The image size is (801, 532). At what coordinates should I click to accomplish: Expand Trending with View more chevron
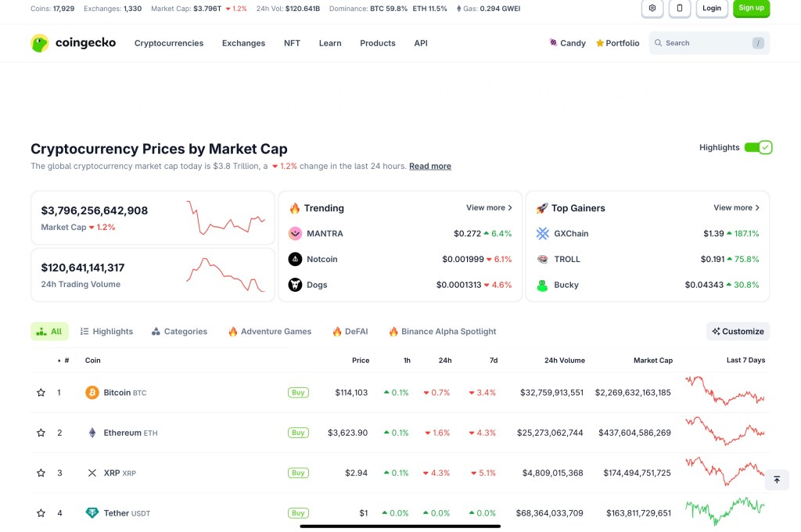(x=489, y=208)
